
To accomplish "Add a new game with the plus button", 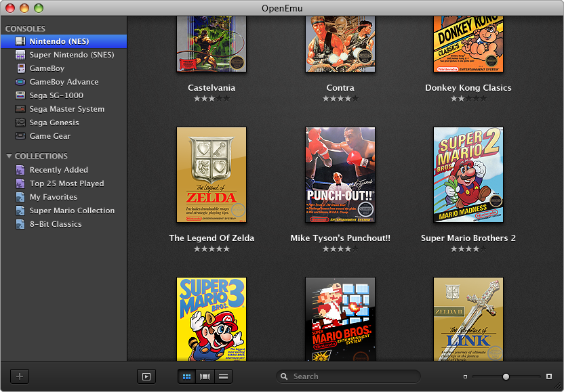I will pos(19,376).
